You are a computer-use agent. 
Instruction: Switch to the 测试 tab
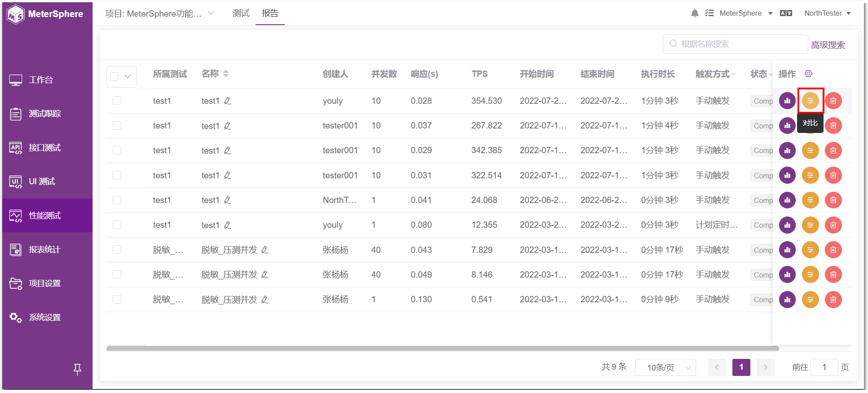(241, 13)
